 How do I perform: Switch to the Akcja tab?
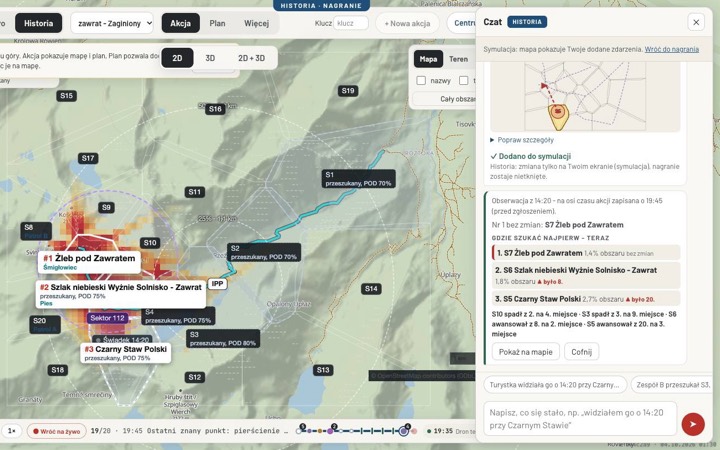click(180, 23)
